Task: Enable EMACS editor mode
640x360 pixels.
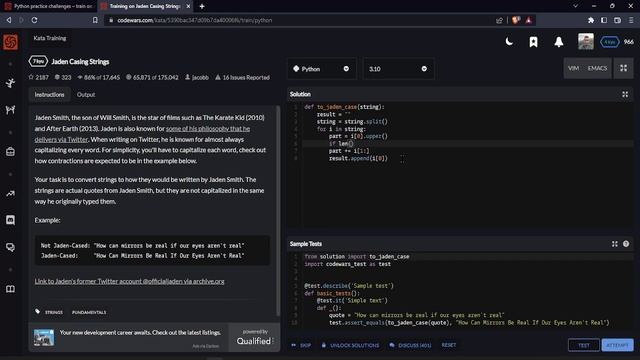Action: pyautogui.click(x=597, y=68)
